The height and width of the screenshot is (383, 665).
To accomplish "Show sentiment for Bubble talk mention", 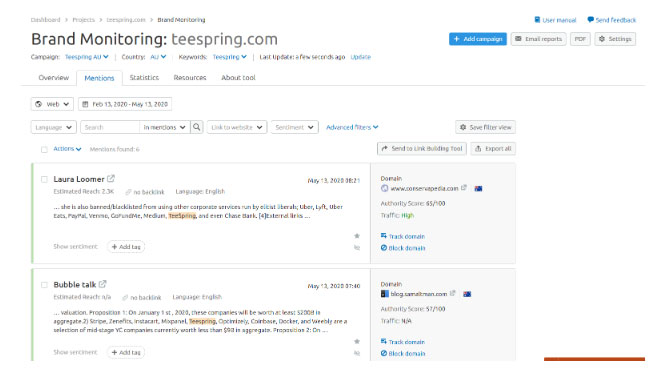I will coord(75,352).
